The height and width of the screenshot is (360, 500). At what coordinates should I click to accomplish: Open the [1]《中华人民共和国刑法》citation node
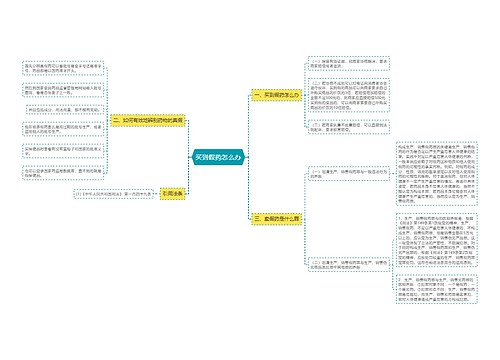(x=113, y=194)
